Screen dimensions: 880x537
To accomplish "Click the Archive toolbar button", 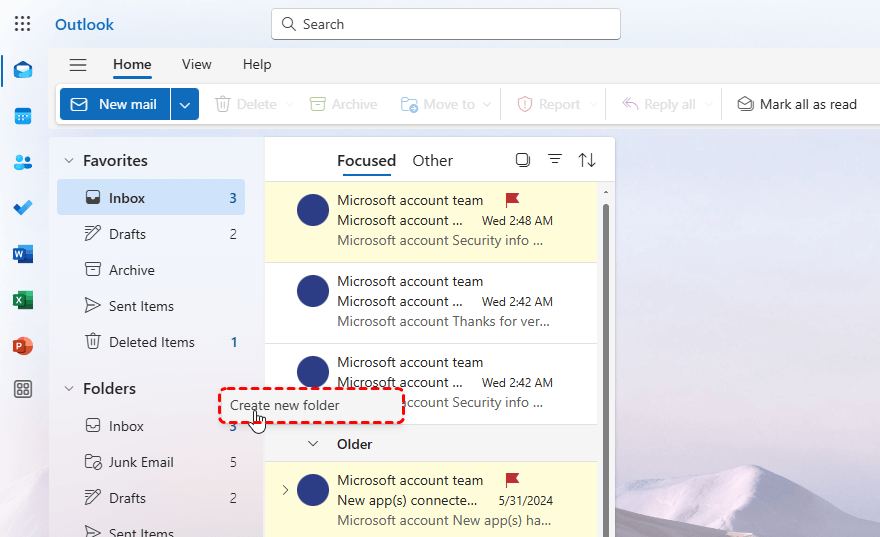I will [343, 104].
